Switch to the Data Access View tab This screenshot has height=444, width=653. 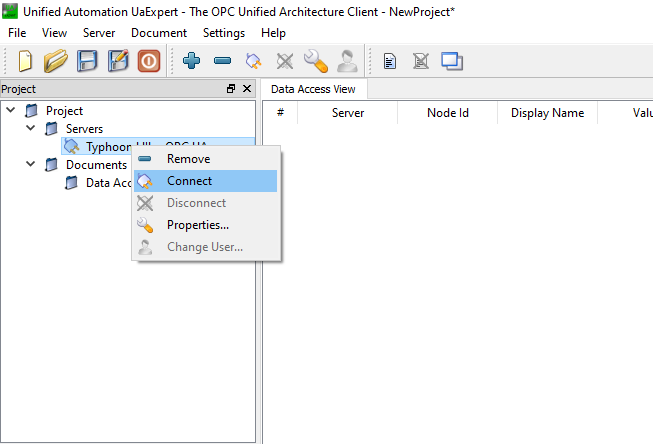313,89
